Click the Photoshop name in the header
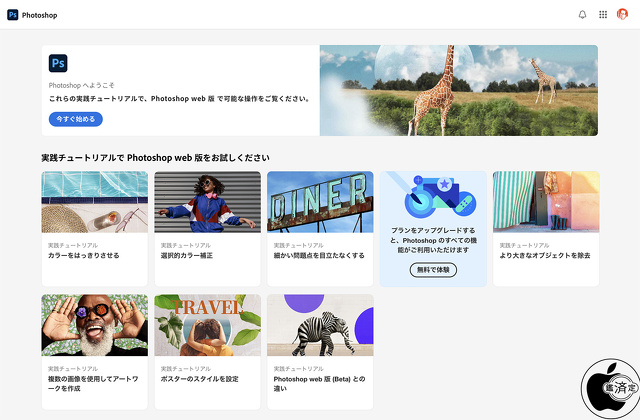 pos(40,15)
